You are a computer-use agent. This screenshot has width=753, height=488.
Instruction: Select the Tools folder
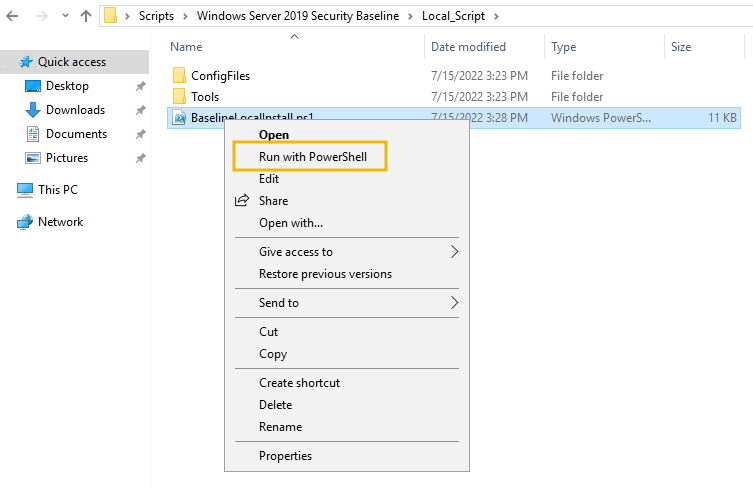tap(205, 97)
